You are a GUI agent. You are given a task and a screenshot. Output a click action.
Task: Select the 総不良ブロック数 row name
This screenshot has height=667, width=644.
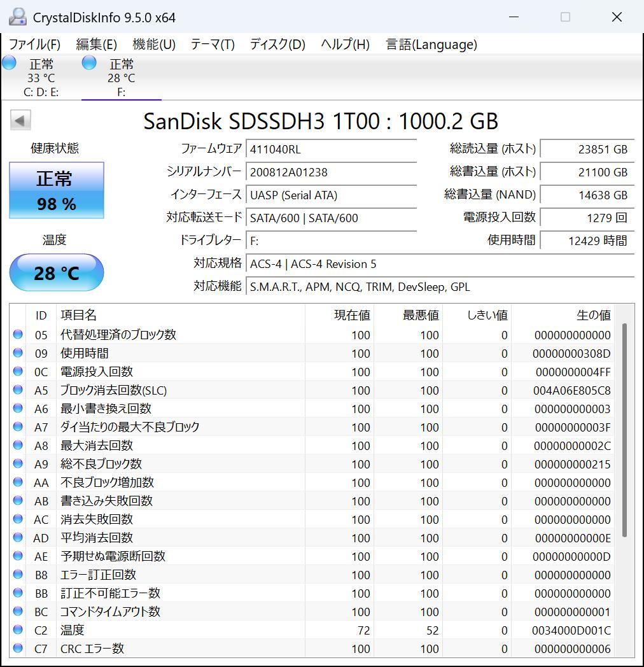(x=101, y=464)
